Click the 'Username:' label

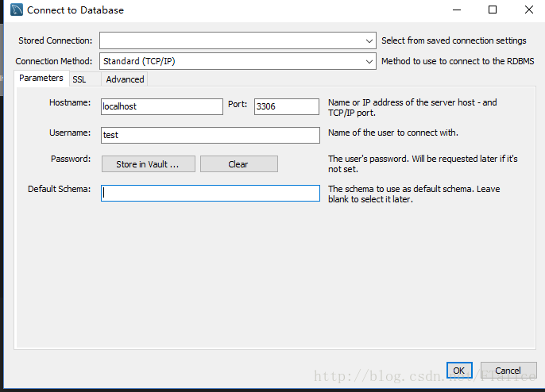coord(70,133)
